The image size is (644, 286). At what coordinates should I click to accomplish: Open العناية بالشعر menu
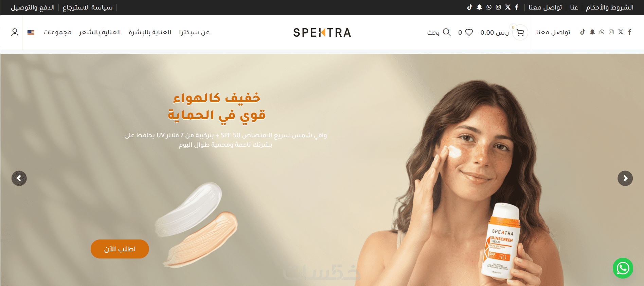point(100,32)
